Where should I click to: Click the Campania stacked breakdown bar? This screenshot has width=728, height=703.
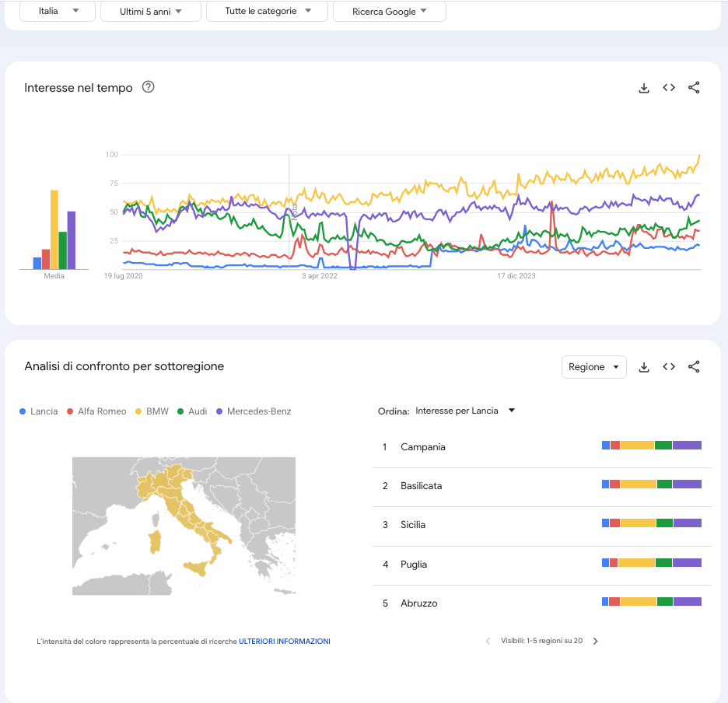pyautogui.click(x=652, y=446)
